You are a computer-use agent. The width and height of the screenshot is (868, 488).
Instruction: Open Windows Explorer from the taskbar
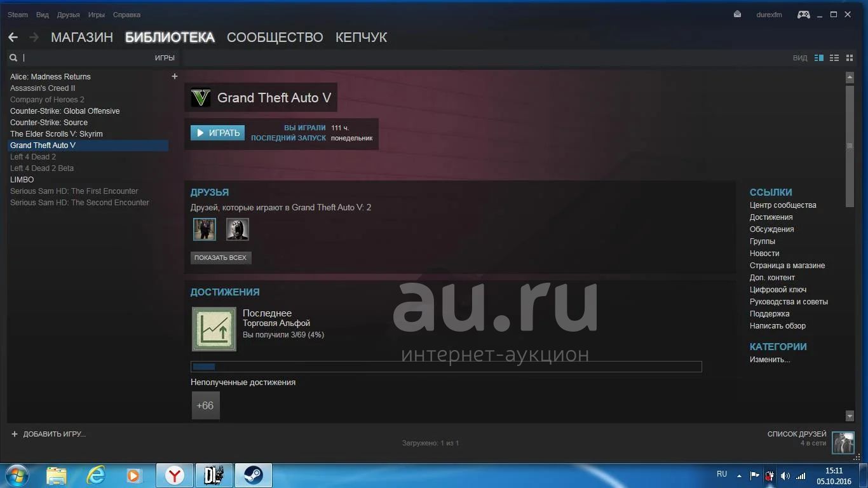pos(57,475)
